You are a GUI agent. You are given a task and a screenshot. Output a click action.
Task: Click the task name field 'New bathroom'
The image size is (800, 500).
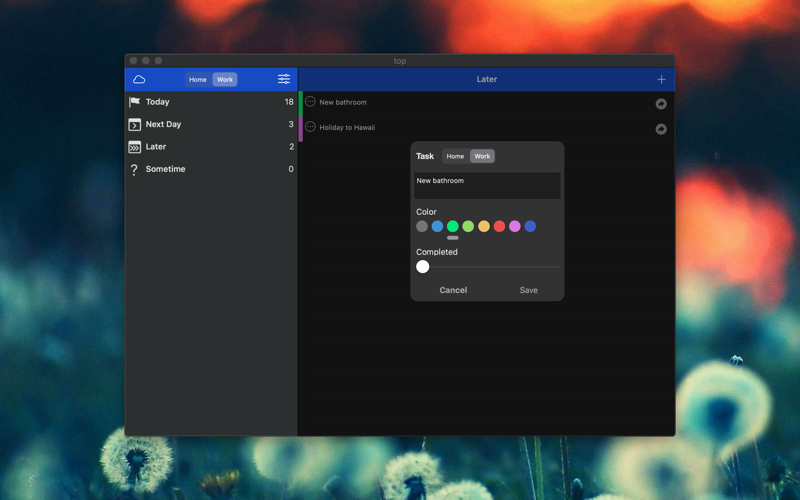tap(487, 185)
